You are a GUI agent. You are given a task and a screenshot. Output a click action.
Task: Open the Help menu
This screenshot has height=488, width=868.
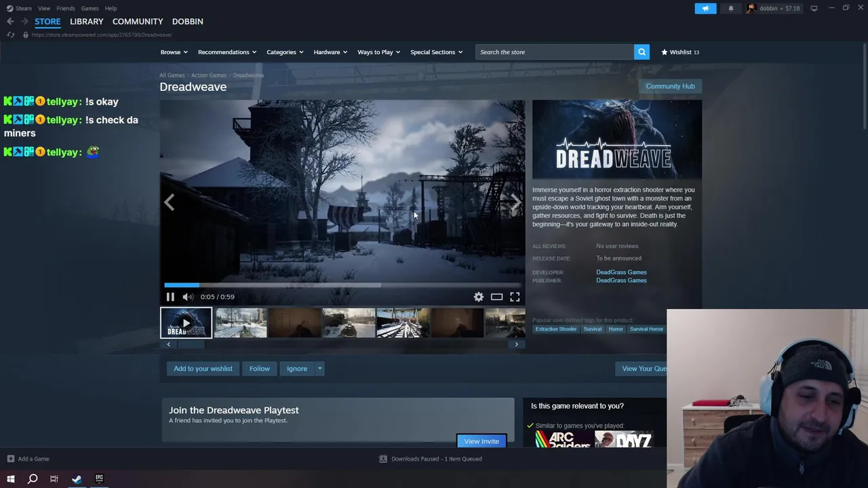(x=111, y=8)
